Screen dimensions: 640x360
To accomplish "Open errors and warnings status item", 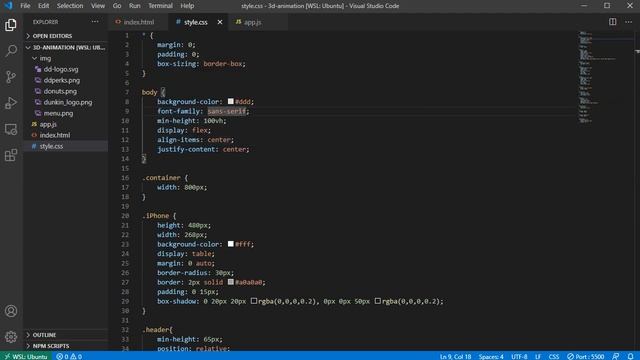I will click(69, 356).
